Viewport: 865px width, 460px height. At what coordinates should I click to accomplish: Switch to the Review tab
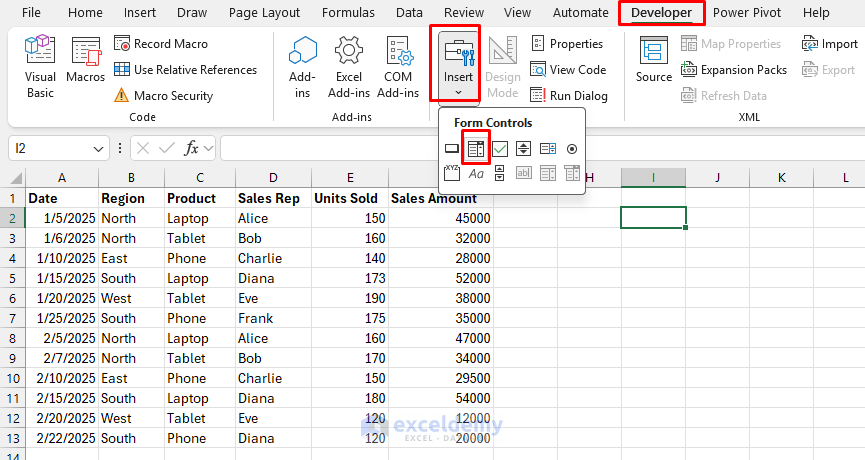pos(464,12)
